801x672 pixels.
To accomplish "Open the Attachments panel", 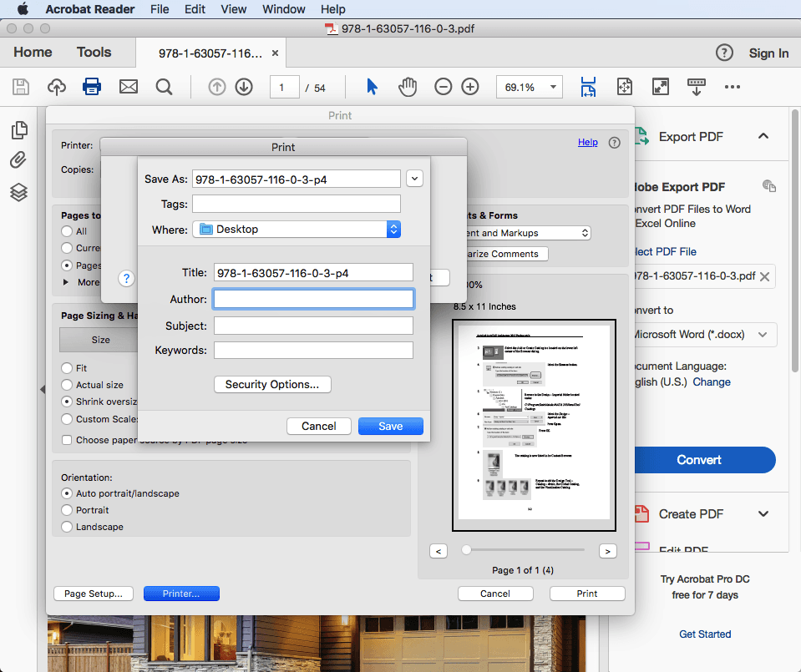I will coord(18,160).
